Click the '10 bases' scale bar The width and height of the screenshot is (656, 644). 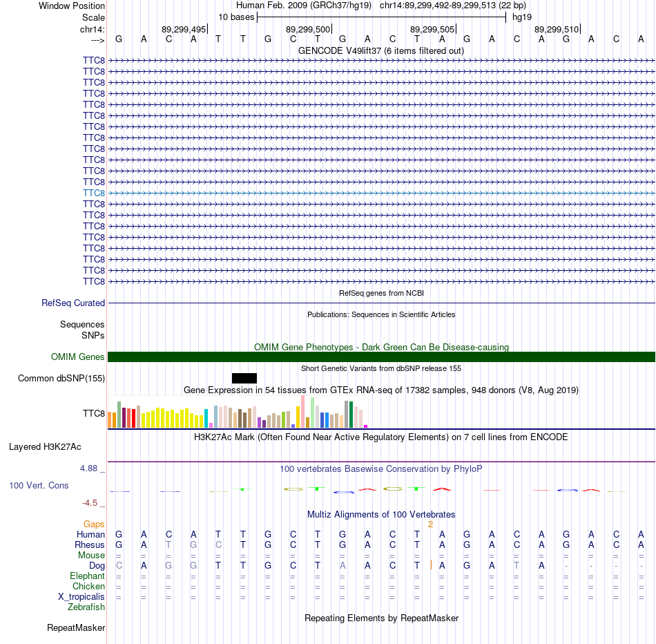382,17
